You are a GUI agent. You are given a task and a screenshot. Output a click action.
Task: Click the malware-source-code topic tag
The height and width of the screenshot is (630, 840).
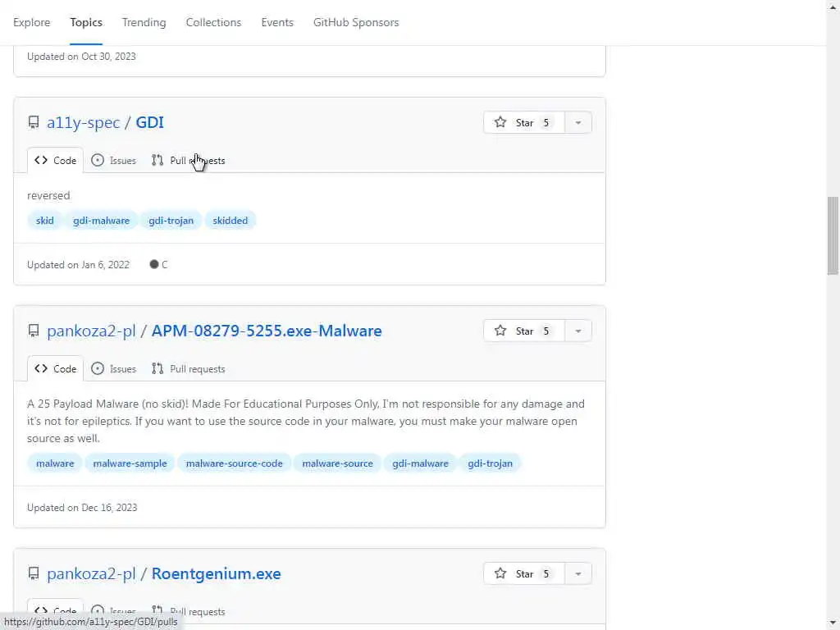pyautogui.click(x=234, y=463)
